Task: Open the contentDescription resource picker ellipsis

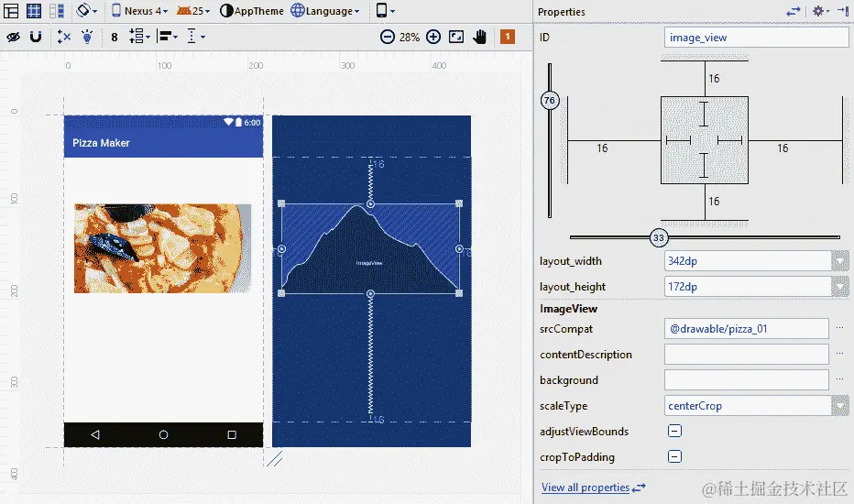Action: 840,354
